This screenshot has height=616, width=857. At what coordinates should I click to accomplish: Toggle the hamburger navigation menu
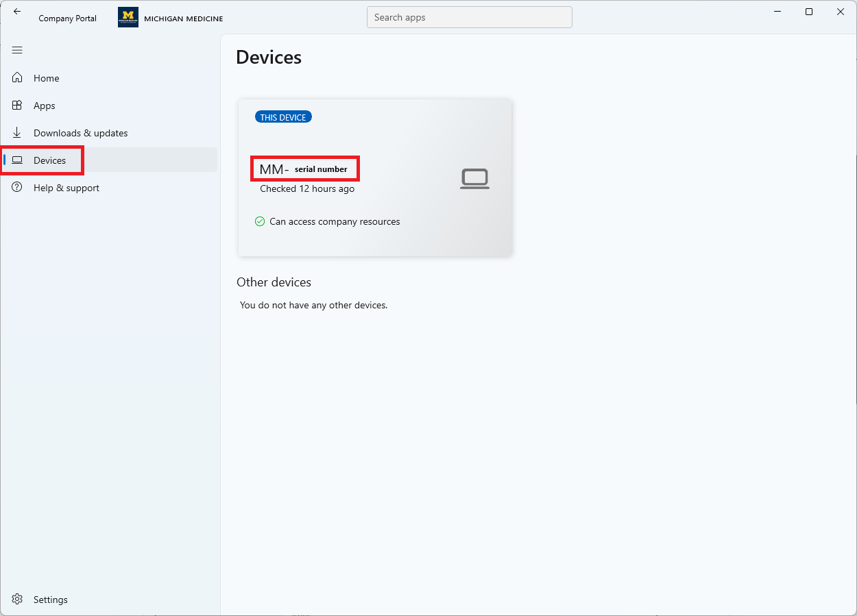coord(17,50)
